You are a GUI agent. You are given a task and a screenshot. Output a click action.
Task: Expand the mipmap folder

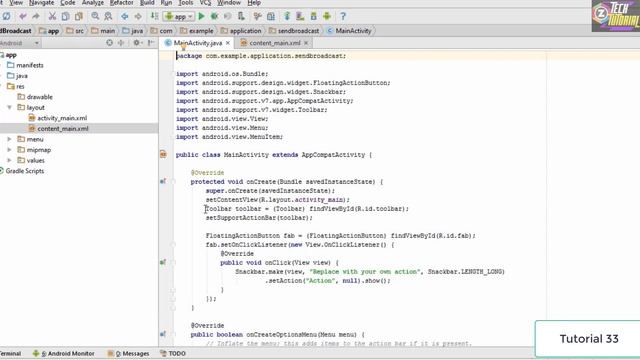pos(9,150)
